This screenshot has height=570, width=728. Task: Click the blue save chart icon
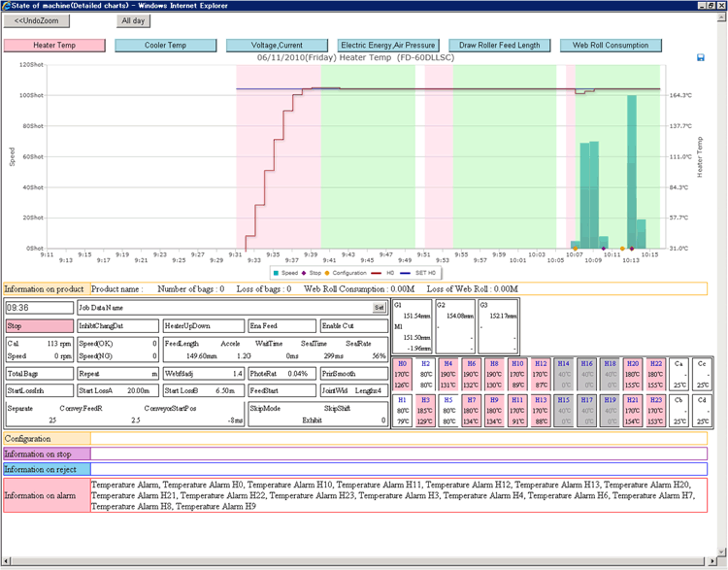click(x=701, y=58)
